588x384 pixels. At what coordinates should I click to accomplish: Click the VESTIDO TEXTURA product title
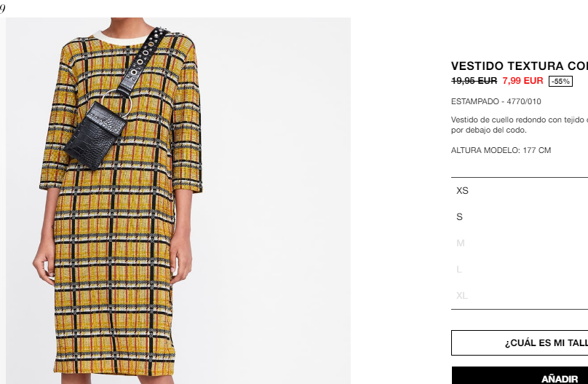pyautogui.click(x=520, y=66)
